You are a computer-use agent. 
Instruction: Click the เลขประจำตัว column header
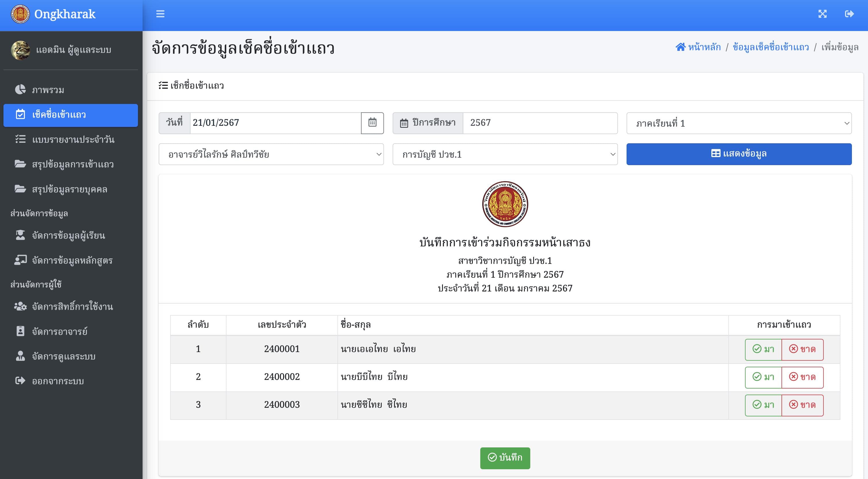[x=282, y=325]
